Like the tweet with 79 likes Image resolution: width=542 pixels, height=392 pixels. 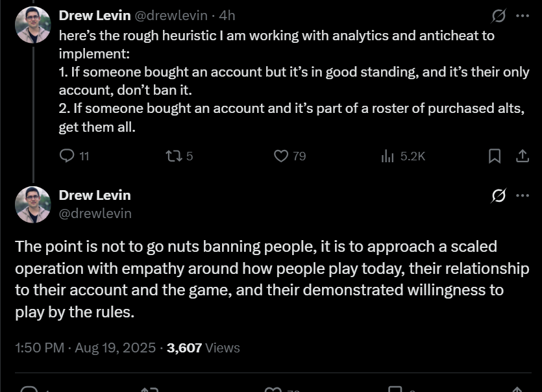coord(281,156)
